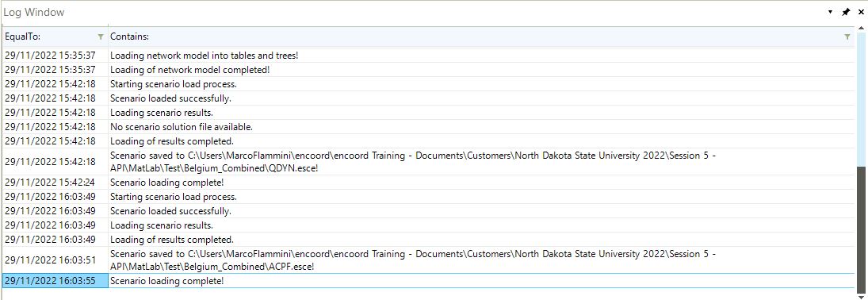Pin the Log Window panel
This screenshot has width=868, height=300.
[x=846, y=12]
